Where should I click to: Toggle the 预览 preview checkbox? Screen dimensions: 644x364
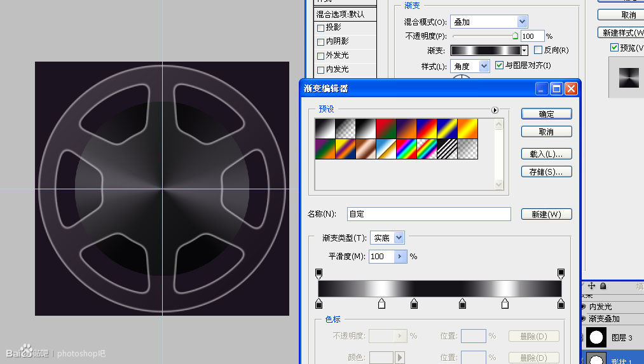coord(614,47)
